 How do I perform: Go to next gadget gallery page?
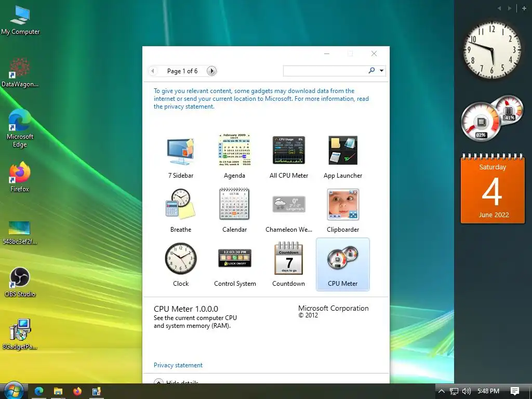[211, 71]
